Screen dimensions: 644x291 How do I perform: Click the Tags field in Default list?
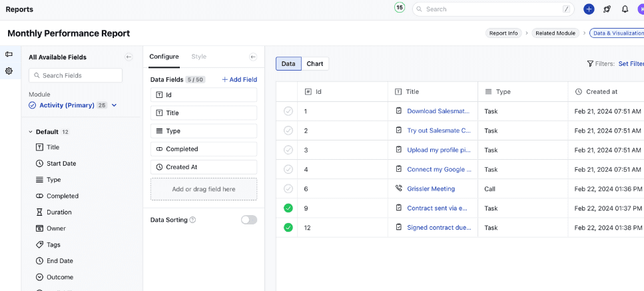pos(48,244)
